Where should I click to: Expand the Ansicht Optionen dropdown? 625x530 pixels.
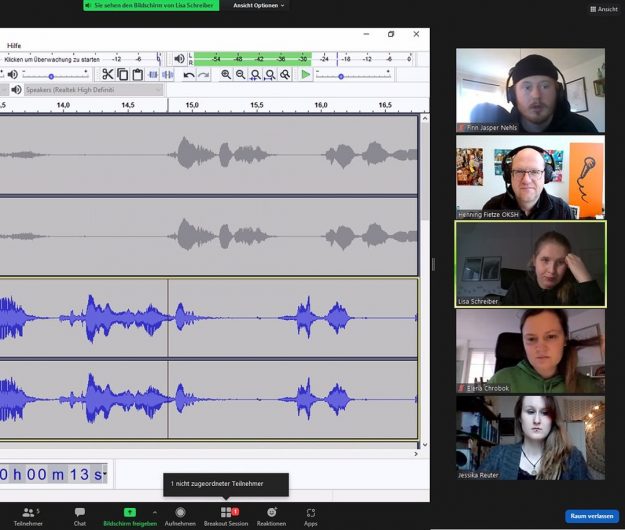(259, 5)
